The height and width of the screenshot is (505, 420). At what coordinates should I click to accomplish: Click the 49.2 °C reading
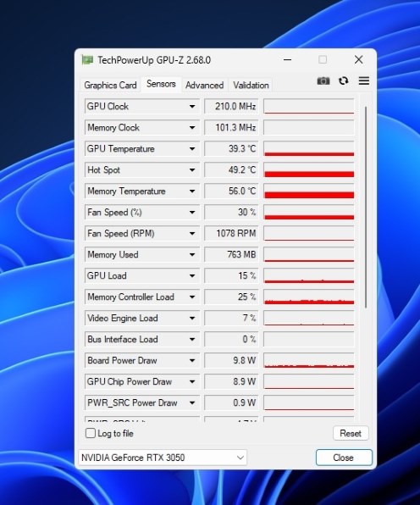tap(231, 170)
